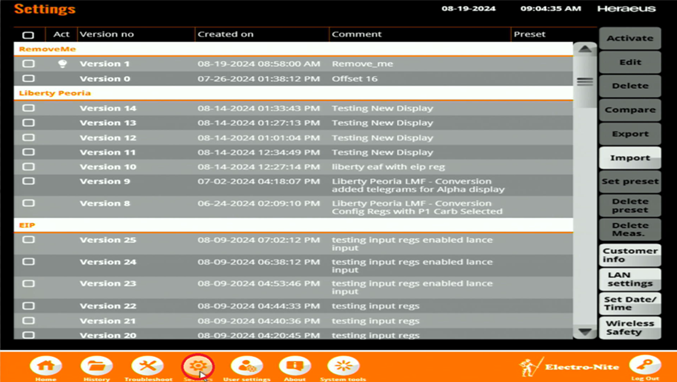Click the Log Out key icon
677x382 pixels.
(645, 365)
